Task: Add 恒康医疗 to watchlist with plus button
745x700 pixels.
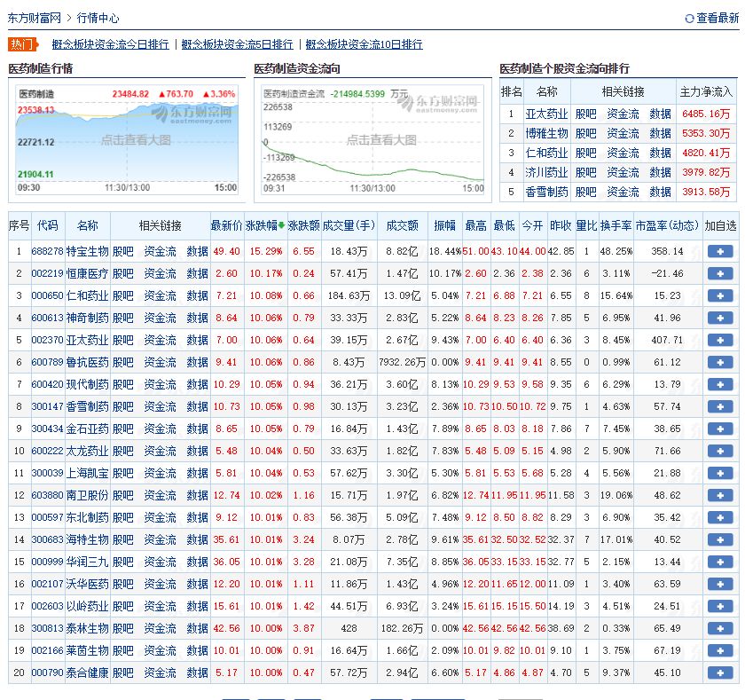Action: pos(720,274)
